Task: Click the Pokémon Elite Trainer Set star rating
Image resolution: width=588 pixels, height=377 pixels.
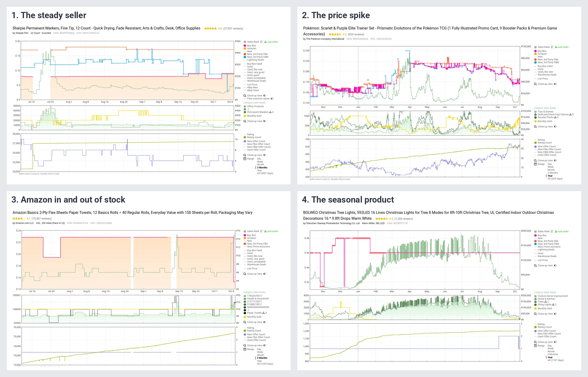Action: (x=335, y=34)
